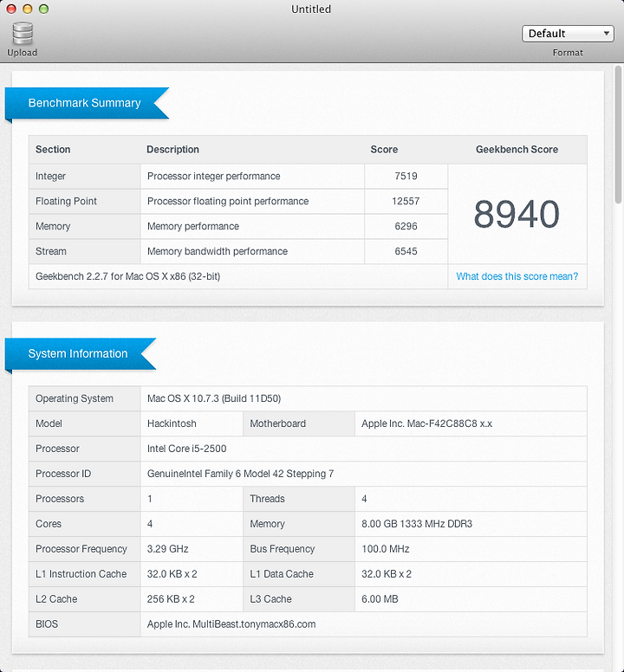624x672 pixels.
Task: Minimize the window with yellow button
Action: (28, 9)
